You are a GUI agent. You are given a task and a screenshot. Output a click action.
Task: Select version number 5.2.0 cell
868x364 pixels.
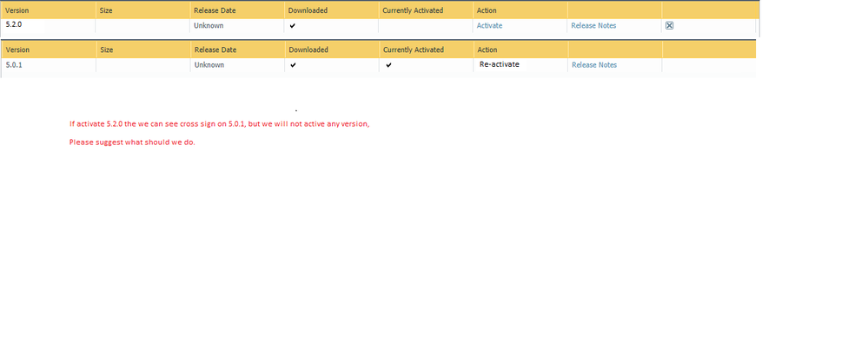coord(13,24)
